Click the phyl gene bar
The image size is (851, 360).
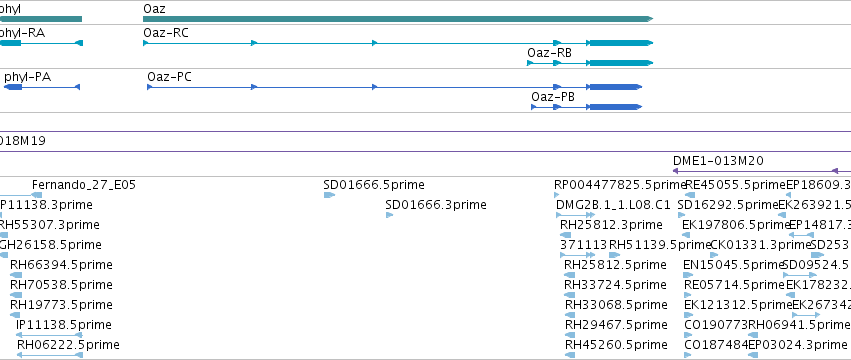41,19
